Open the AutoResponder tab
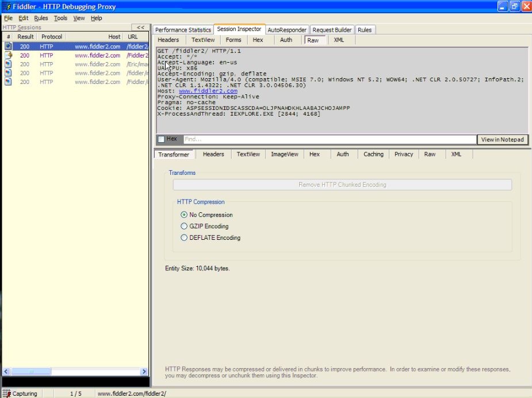The width and height of the screenshot is (532, 398). coord(286,30)
